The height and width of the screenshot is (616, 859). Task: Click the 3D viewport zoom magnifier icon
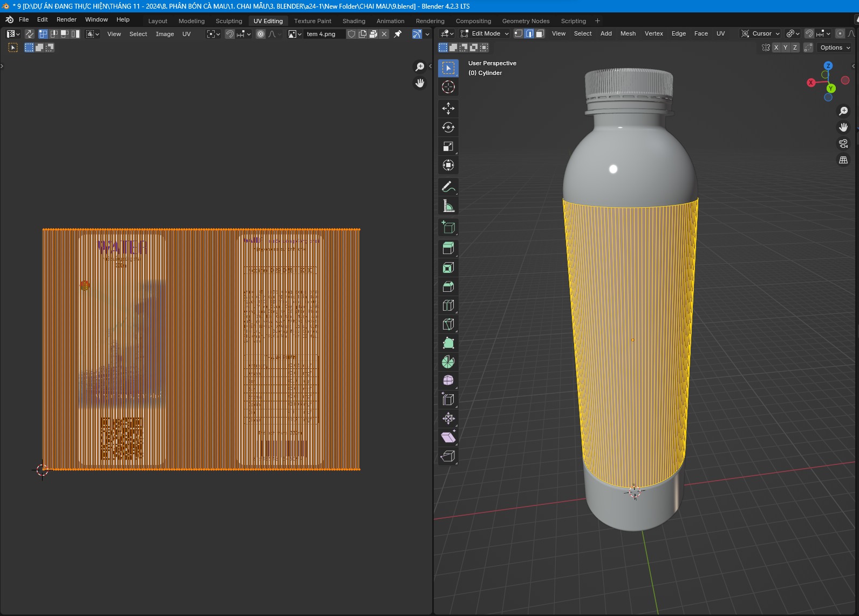click(x=843, y=111)
